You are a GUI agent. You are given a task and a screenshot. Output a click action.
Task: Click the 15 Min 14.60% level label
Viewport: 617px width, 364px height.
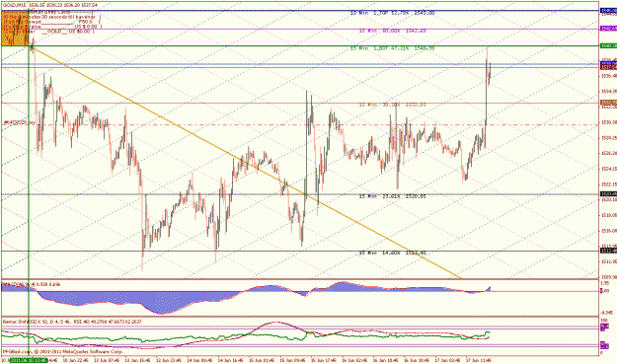(392, 254)
